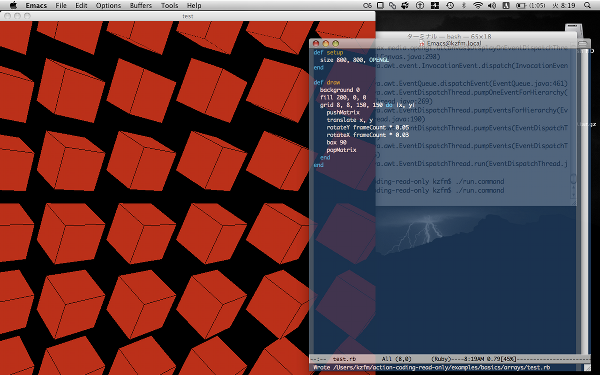Toggle Emacs toolbar with the pill button
The width and height of the screenshot is (600, 375).
[x=582, y=43]
